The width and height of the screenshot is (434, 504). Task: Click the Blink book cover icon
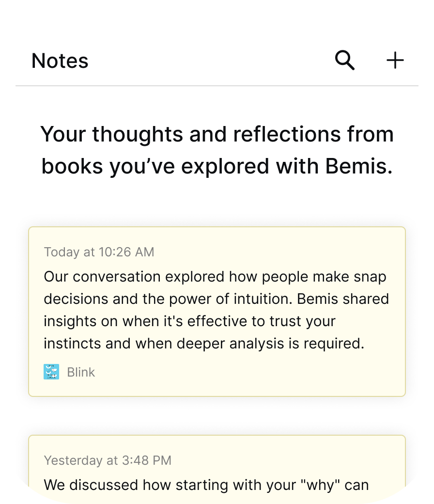tap(51, 372)
